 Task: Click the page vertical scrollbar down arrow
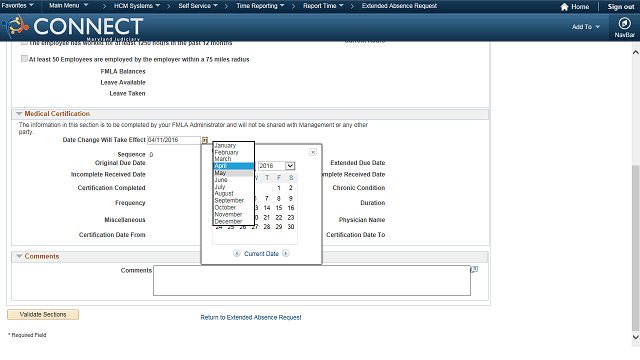pyautogui.click(x=636, y=337)
